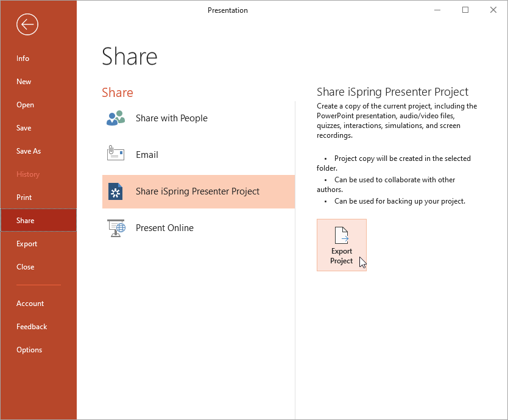Click the orange Share section heading

pos(118,93)
